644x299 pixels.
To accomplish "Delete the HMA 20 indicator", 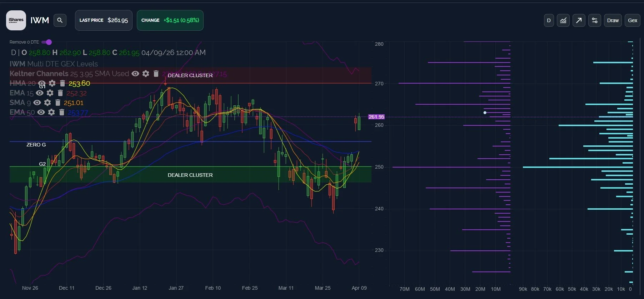I will (x=63, y=83).
